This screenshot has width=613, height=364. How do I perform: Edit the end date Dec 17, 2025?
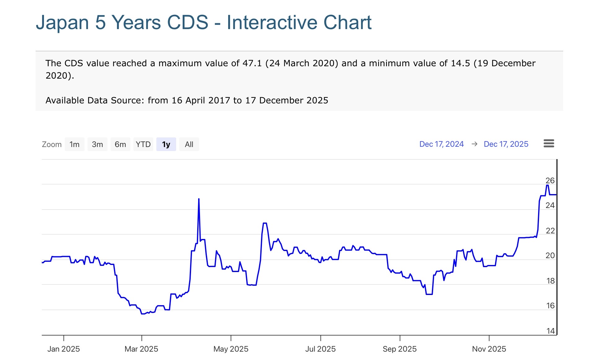(x=506, y=144)
